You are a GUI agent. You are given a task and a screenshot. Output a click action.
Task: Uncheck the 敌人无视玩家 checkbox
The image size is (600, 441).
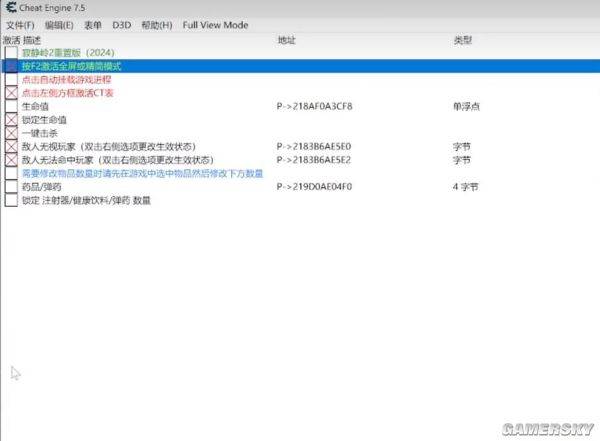(x=11, y=146)
